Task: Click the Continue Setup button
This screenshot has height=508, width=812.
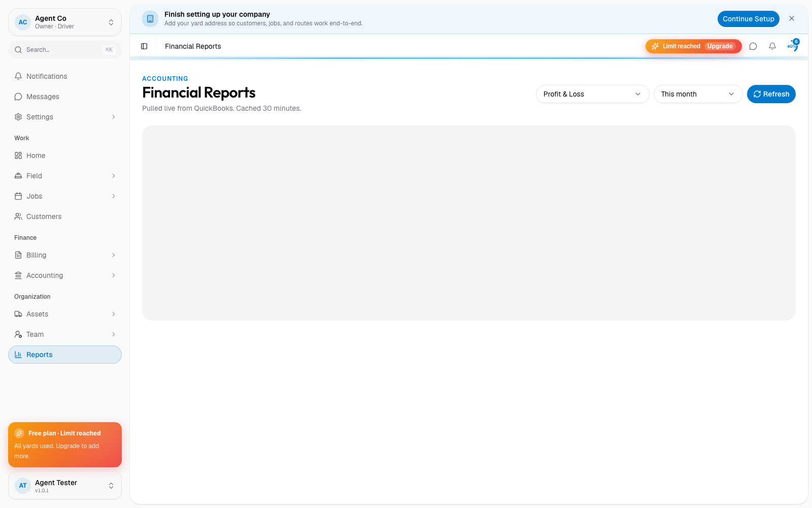Action: 748,19
